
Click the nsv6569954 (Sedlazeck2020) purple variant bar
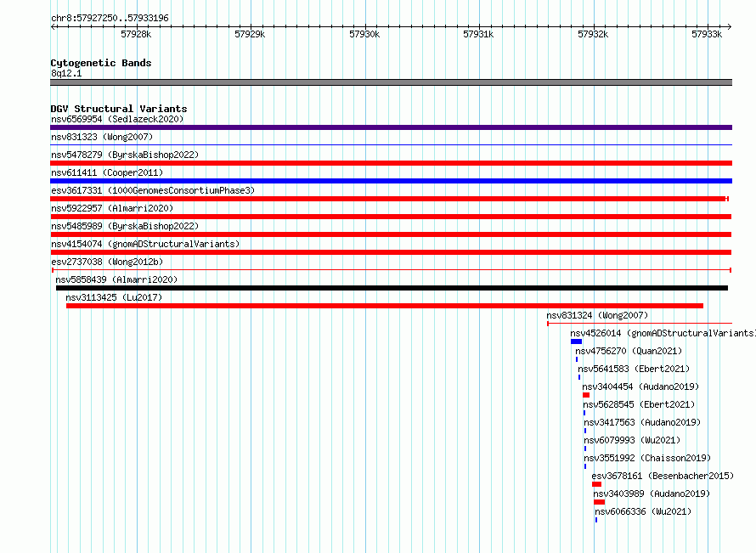[x=391, y=127]
